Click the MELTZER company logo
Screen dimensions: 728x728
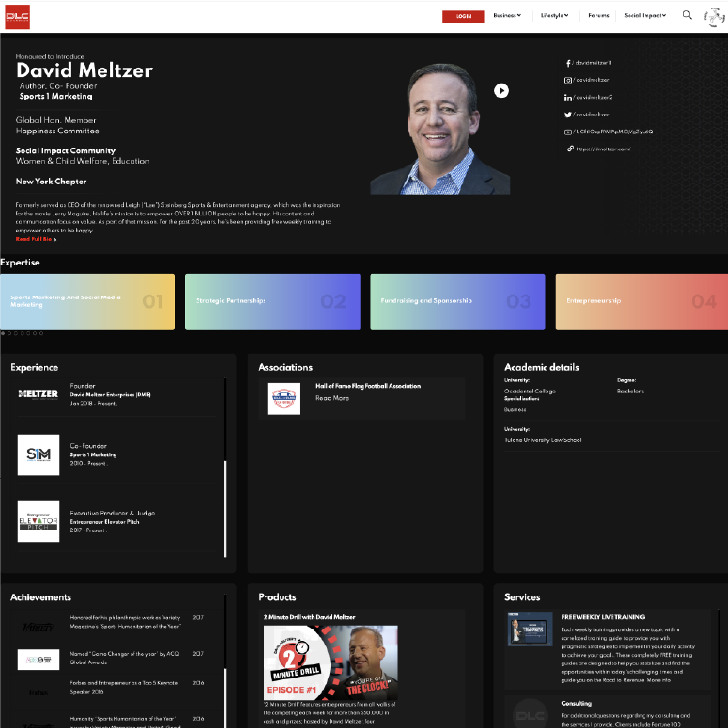tap(38, 394)
